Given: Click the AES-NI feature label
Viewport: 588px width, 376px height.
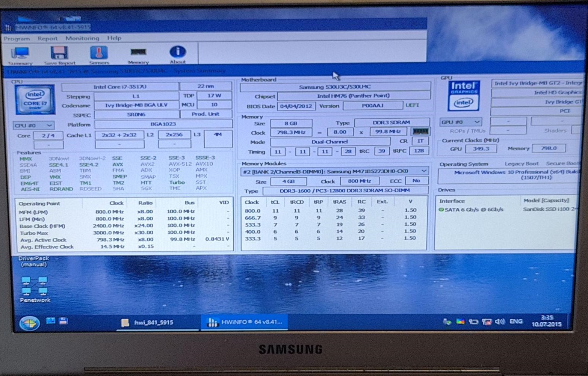Looking at the screenshot, I should [30, 189].
